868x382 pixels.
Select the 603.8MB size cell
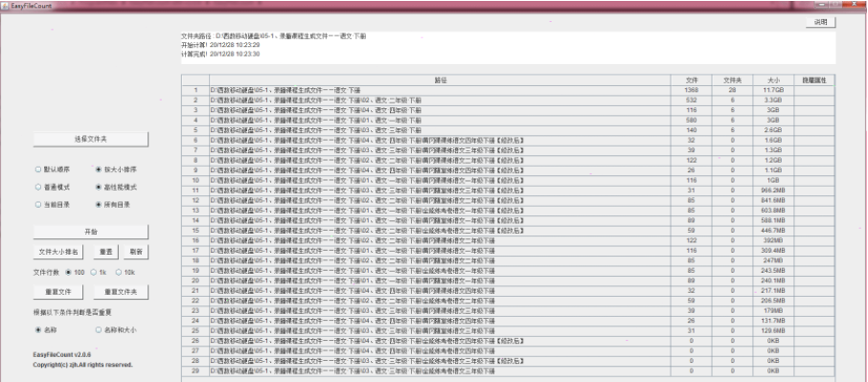click(x=773, y=211)
